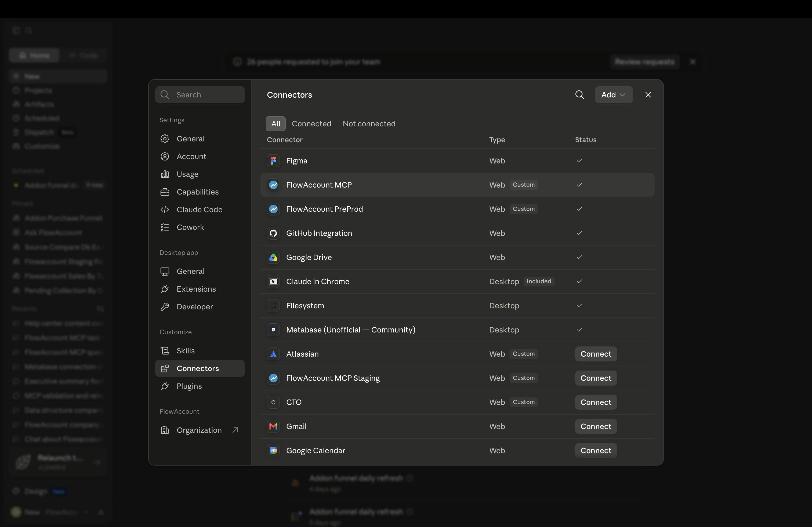Click the Developer wrench icon
Viewport: 812px width, 527px height.
coord(165,307)
